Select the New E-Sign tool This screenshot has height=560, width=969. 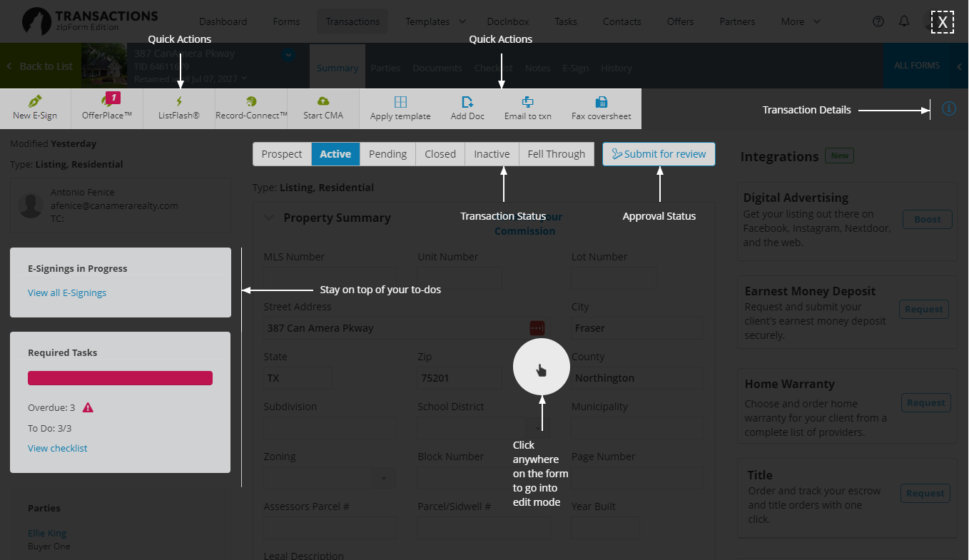(x=35, y=108)
